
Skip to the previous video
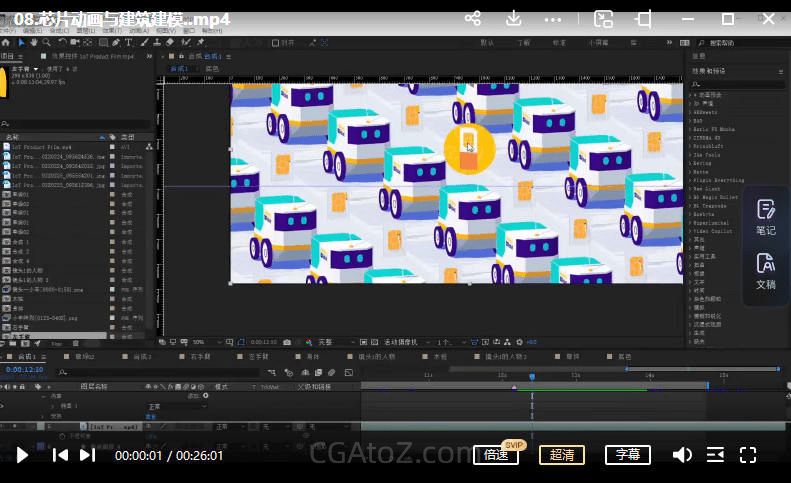[60, 455]
